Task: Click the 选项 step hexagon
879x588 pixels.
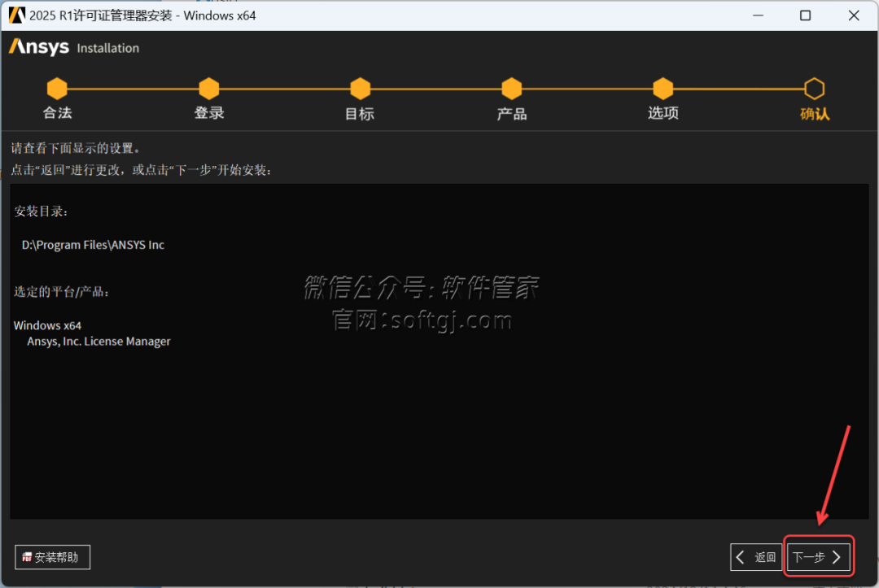Action: click(663, 89)
